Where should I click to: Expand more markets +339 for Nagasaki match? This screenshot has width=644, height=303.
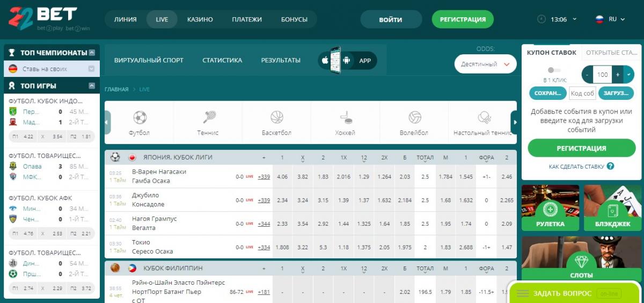click(x=264, y=176)
